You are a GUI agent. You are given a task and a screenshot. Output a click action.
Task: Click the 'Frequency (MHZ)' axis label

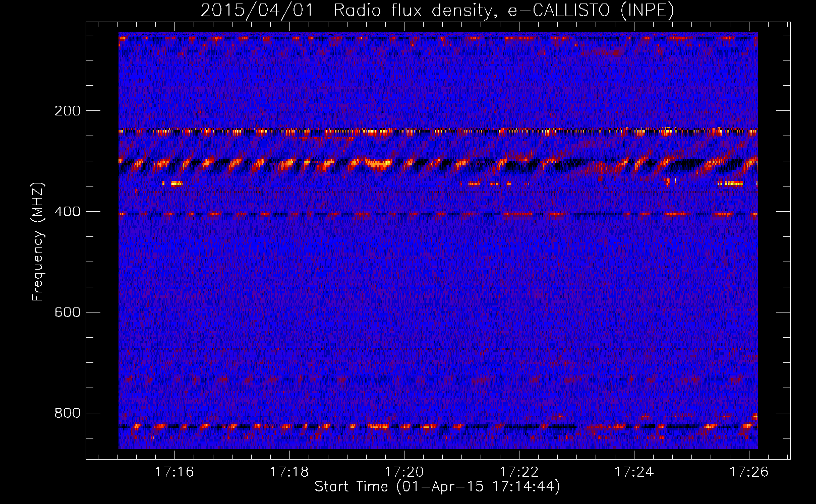point(38,242)
